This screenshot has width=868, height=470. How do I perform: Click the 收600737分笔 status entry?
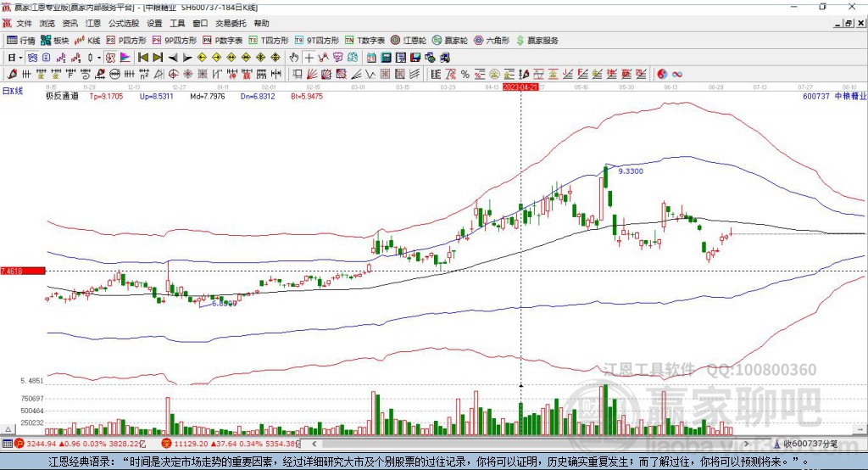click(x=806, y=444)
